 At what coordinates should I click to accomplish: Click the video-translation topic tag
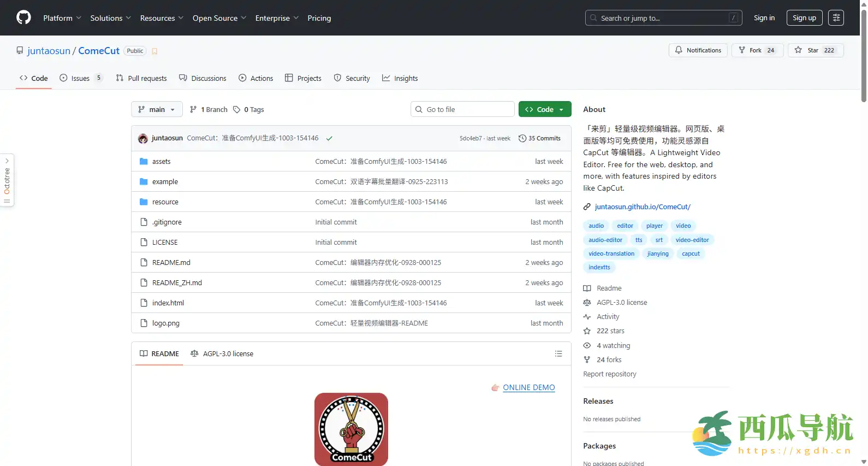coord(611,254)
